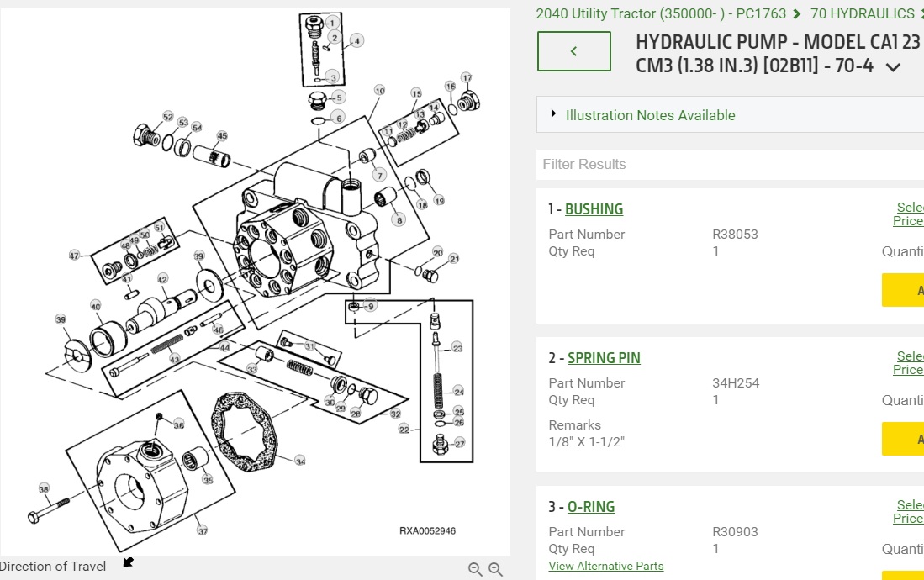Select callout 47 in the diagram

[74, 256]
